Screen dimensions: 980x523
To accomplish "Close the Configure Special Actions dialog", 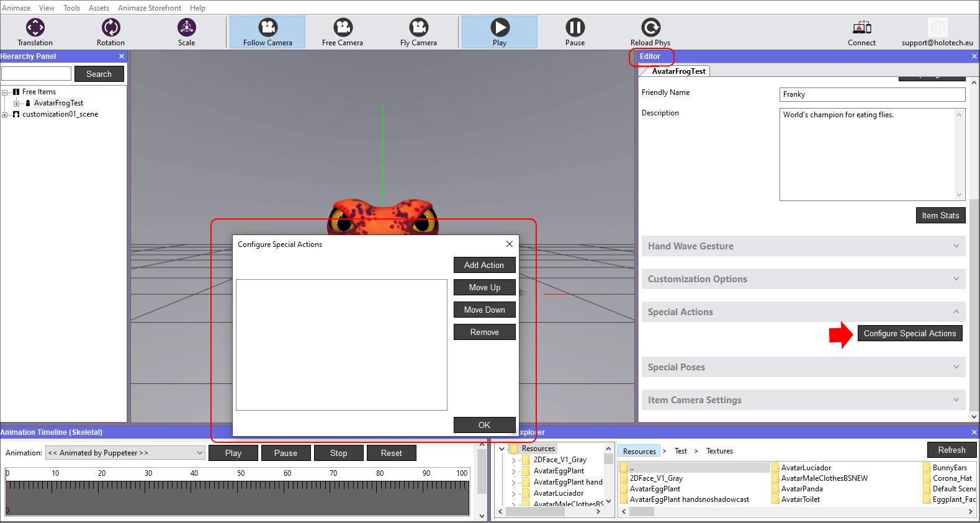I will [510, 244].
